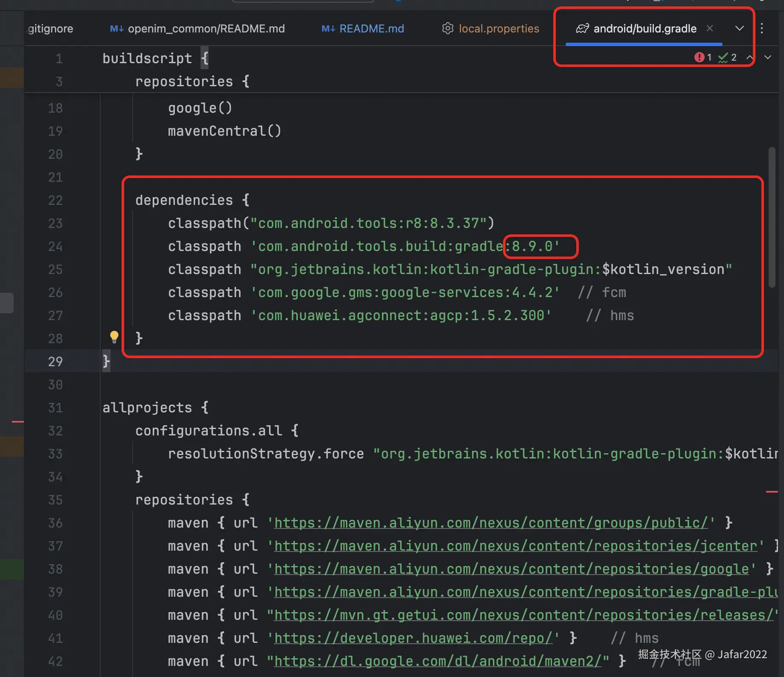The image size is (784, 677).
Task: Click the green typo checkmark showing 2
Action: 727,57
